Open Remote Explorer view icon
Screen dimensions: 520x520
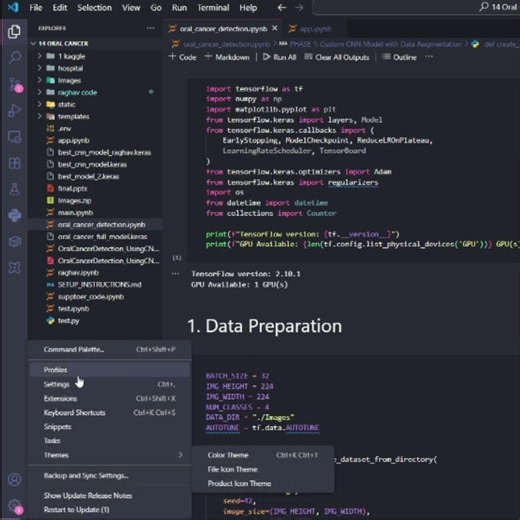[x=14, y=137]
